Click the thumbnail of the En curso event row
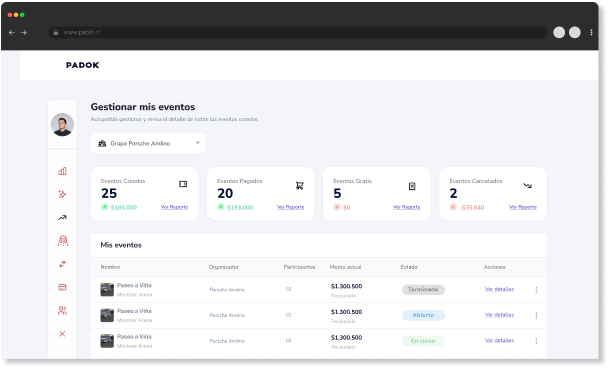The image size is (609, 369). [x=107, y=341]
